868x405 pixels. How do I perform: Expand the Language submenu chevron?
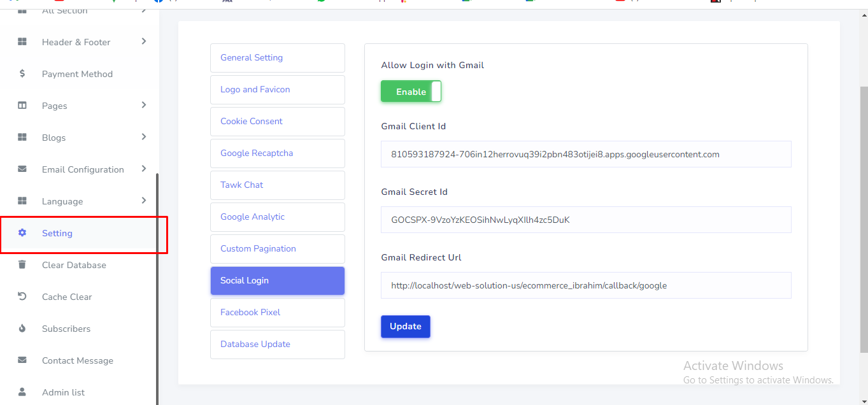tap(144, 201)
